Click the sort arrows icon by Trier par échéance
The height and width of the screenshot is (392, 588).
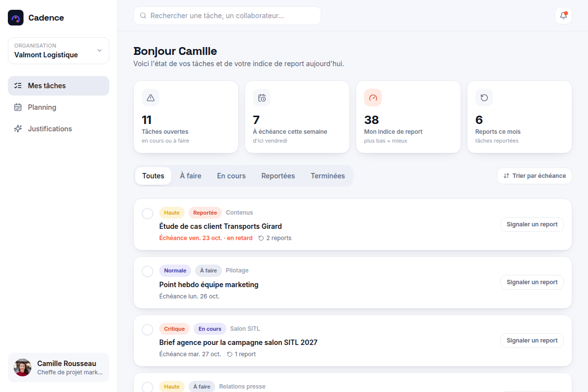(x=506, y=176)
